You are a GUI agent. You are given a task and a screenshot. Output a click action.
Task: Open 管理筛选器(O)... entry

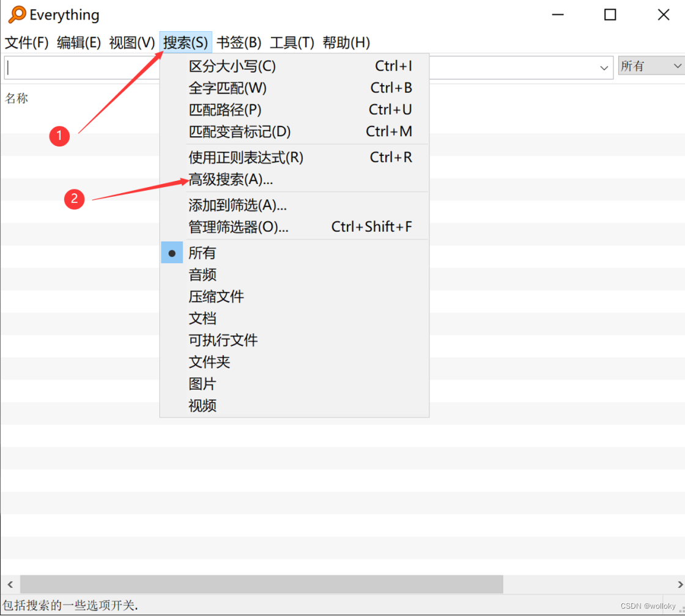(294, 227)
